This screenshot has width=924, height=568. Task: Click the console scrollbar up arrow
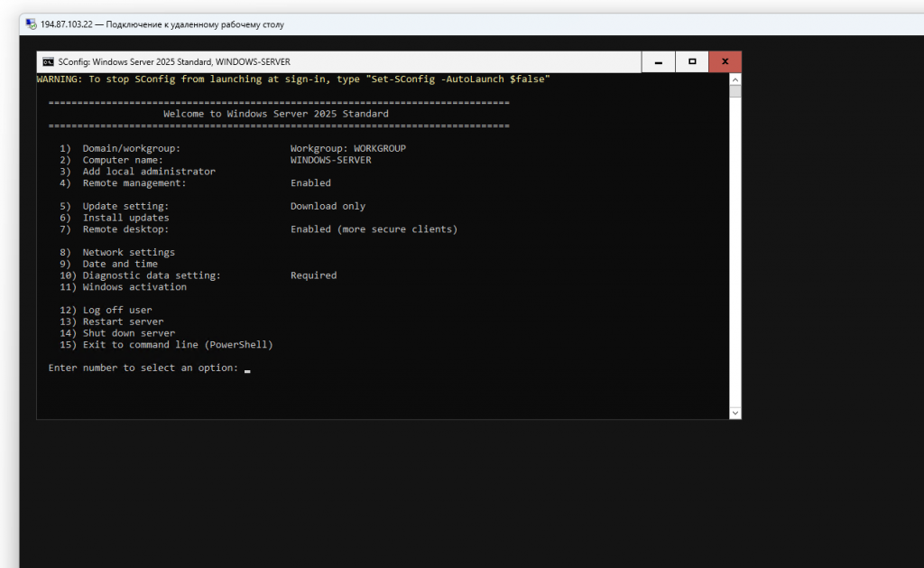[x=735, y=79]
